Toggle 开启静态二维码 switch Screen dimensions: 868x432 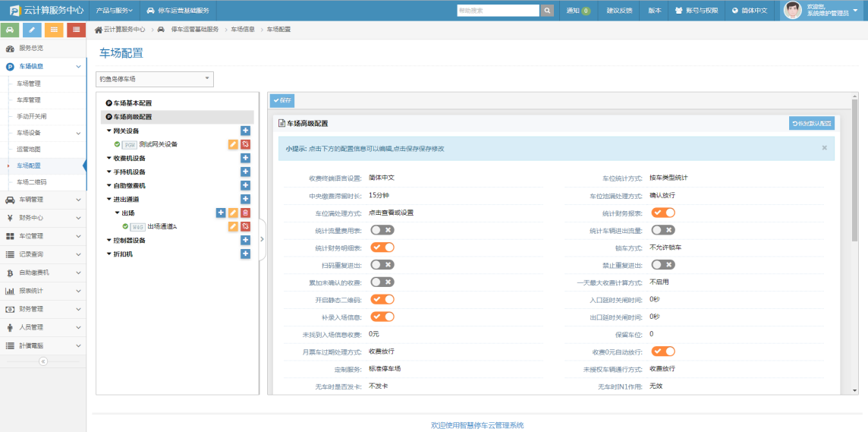click(x=382, y=299)
